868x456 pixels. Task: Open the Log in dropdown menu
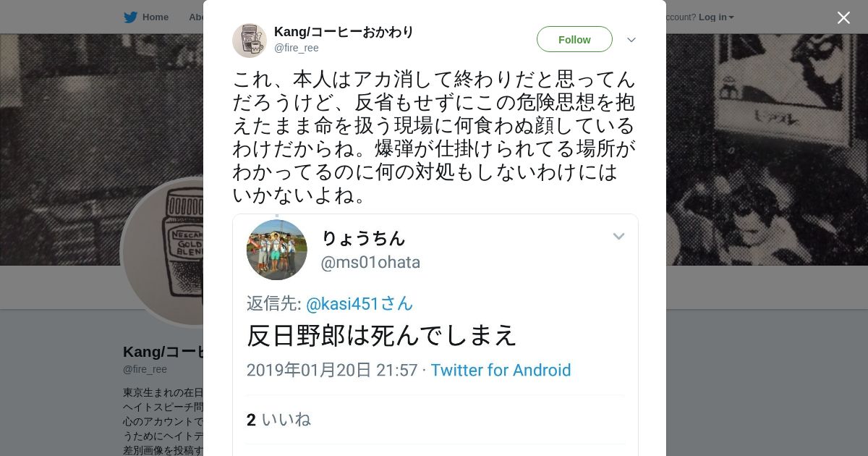pyautogui.click(x=716, y=17)
